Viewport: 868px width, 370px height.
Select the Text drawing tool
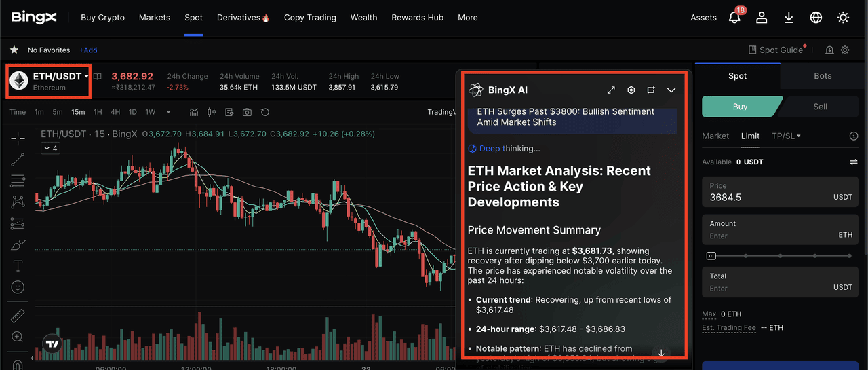pos(18,265)
